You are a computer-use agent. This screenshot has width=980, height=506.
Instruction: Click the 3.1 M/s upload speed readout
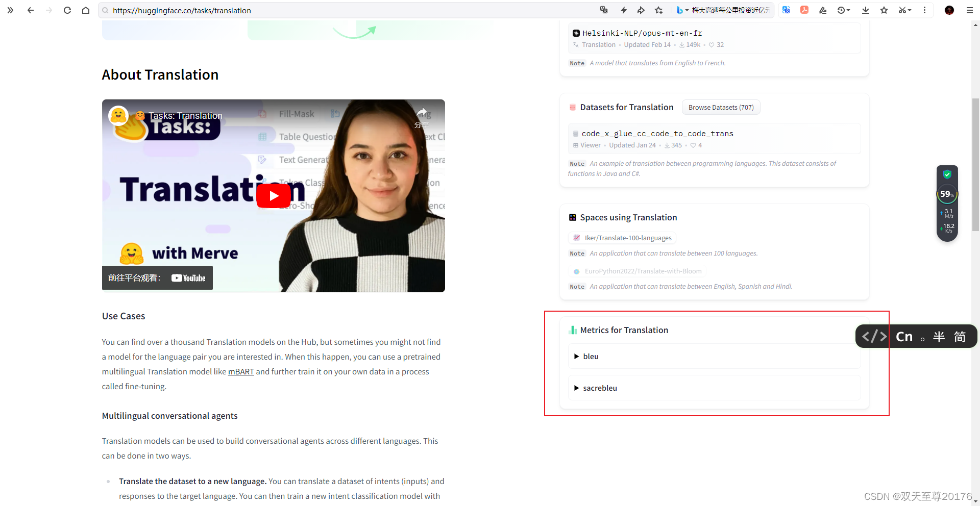(x=947, y=213)
